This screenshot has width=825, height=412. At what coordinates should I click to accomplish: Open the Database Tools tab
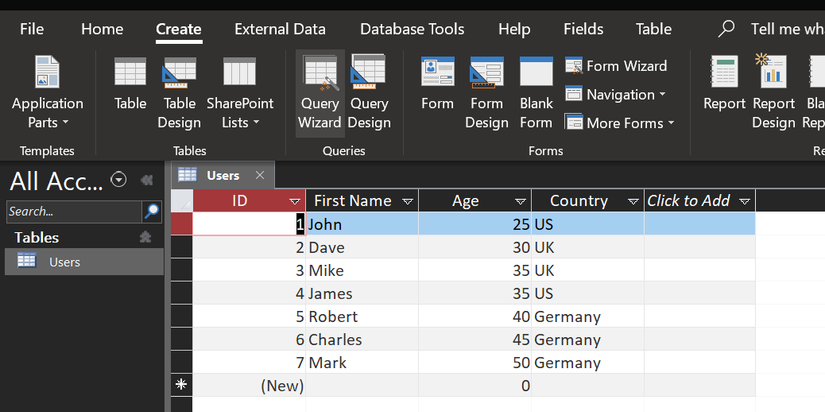(412, 29)
